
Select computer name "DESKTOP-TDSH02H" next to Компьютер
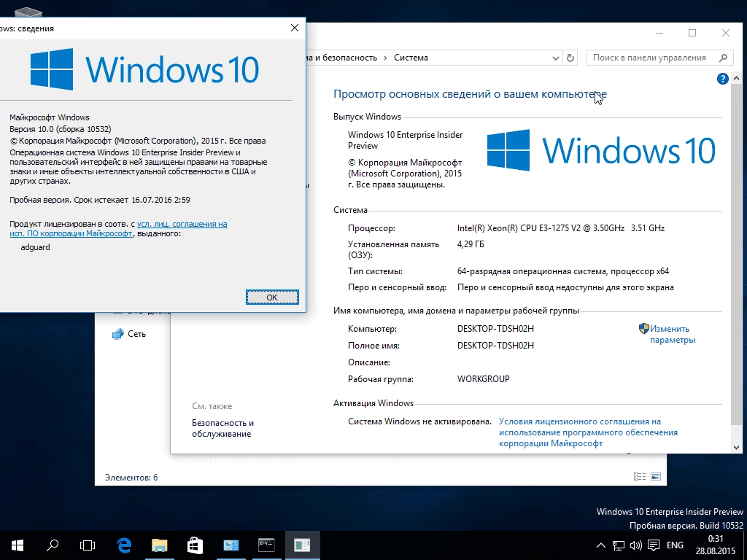tap(495, 329)
